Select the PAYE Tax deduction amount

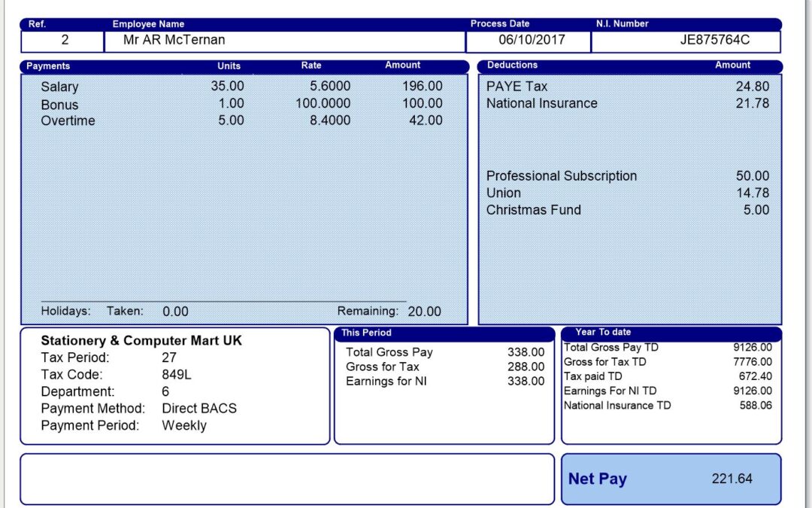[x=752, y=87]
